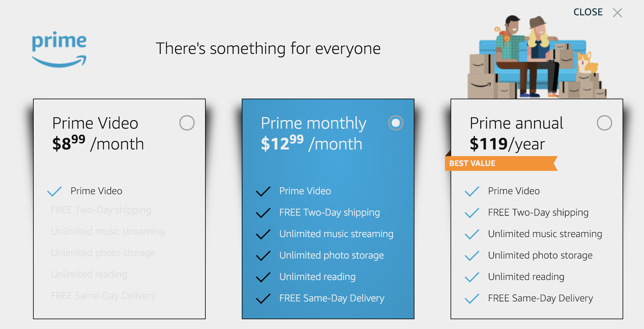Select the Prime monthly radio button

coord(395,123)
